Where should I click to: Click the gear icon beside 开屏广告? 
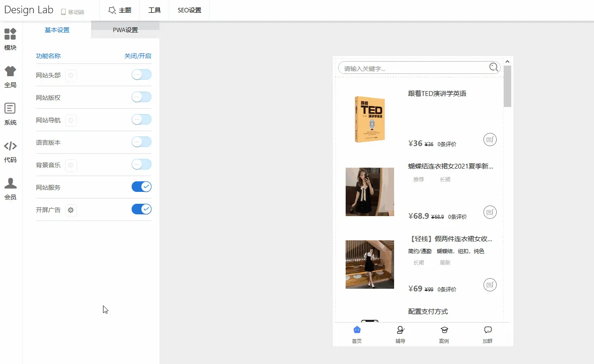[x=71, y=210]
